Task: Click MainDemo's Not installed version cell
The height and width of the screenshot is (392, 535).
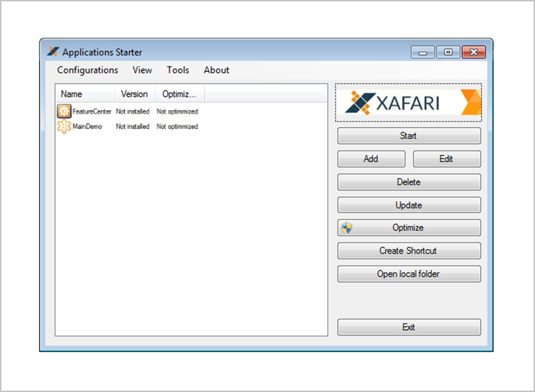Action: click(132, 126)
